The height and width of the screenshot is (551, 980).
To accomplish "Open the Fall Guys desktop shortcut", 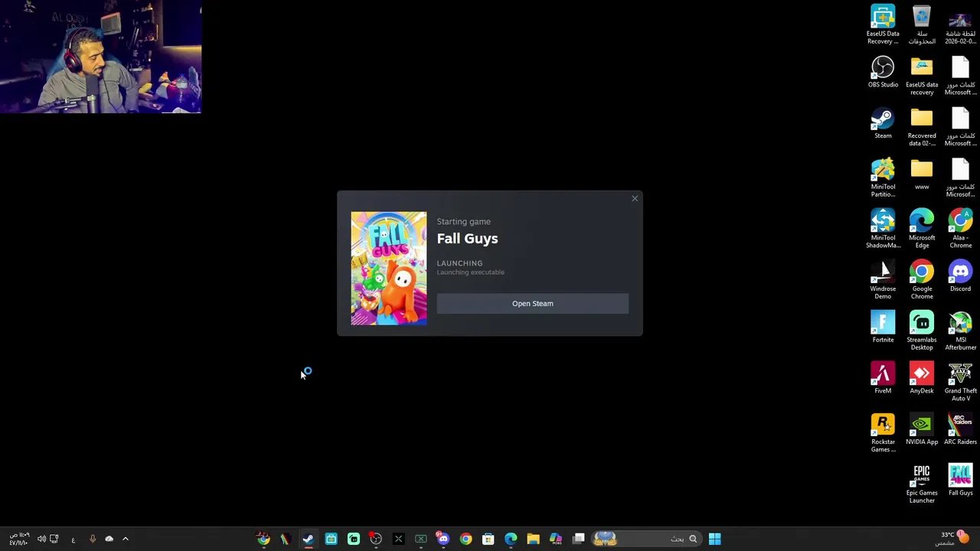I will click(x=960, y=480).
